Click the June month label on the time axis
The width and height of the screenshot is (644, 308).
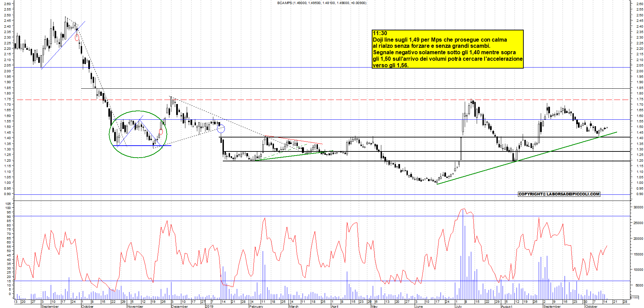419,306
